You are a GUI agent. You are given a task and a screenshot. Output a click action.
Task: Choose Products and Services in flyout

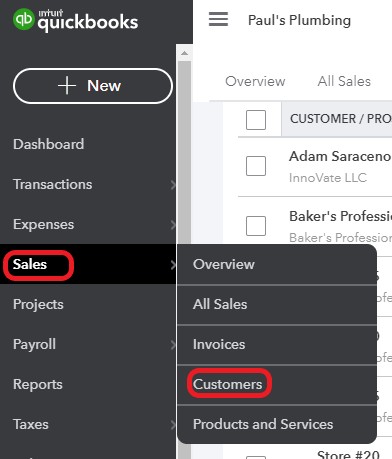coord(263,424)
